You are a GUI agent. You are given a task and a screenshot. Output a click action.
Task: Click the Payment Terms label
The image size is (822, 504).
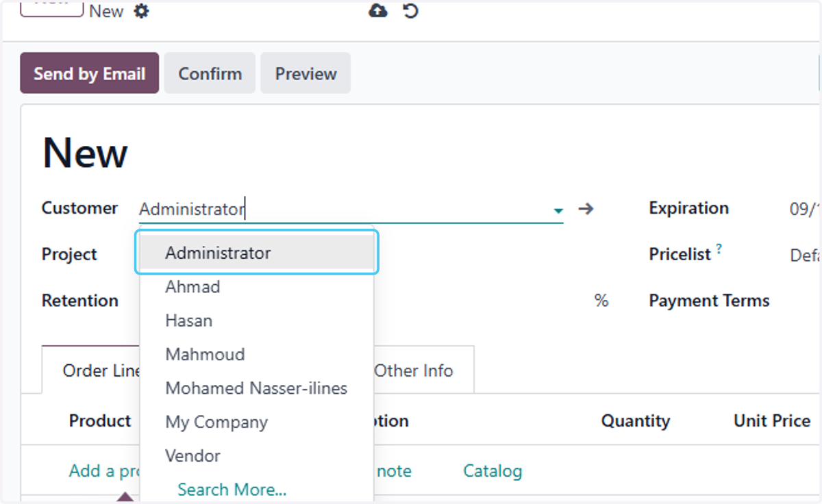coord(709,301)
